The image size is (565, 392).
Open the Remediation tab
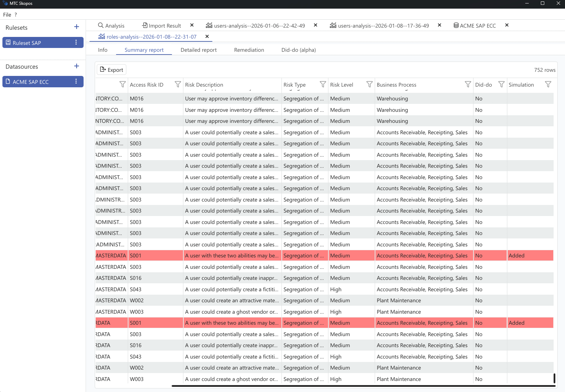pyautogui.click(x=249, y=50)
